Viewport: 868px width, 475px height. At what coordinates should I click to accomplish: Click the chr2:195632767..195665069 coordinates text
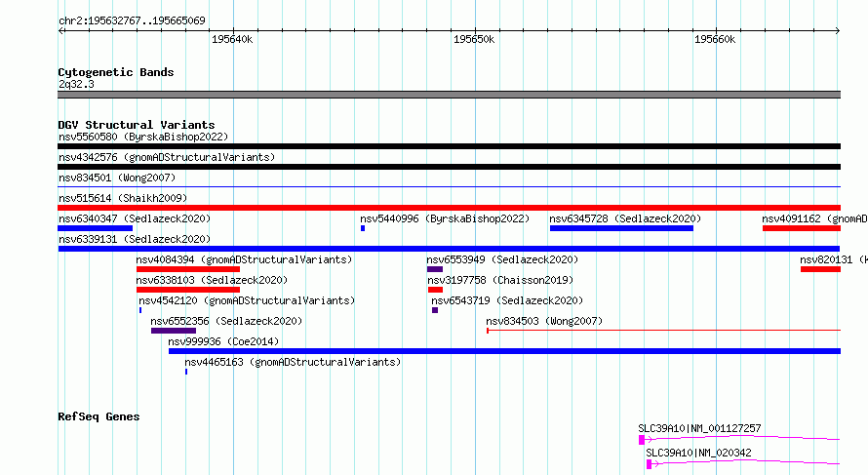tap(132, 20)
